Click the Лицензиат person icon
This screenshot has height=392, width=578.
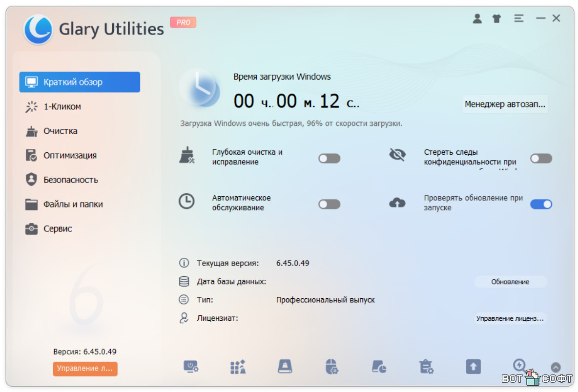pos(184,318)
